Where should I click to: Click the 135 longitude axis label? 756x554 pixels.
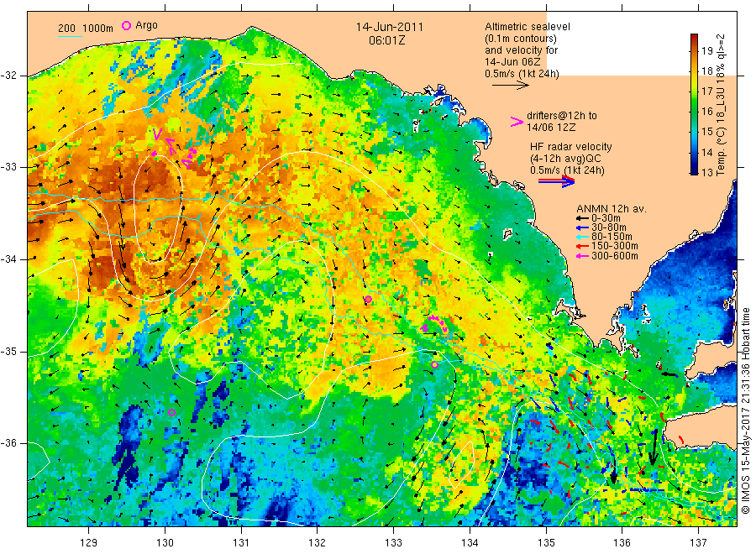click(546, 542)
